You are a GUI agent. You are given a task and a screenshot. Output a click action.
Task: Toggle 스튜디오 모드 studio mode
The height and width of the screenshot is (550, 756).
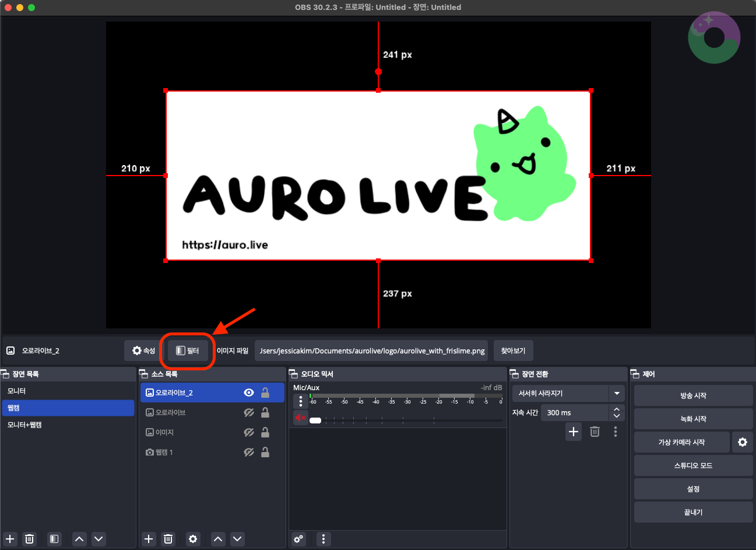693,465
